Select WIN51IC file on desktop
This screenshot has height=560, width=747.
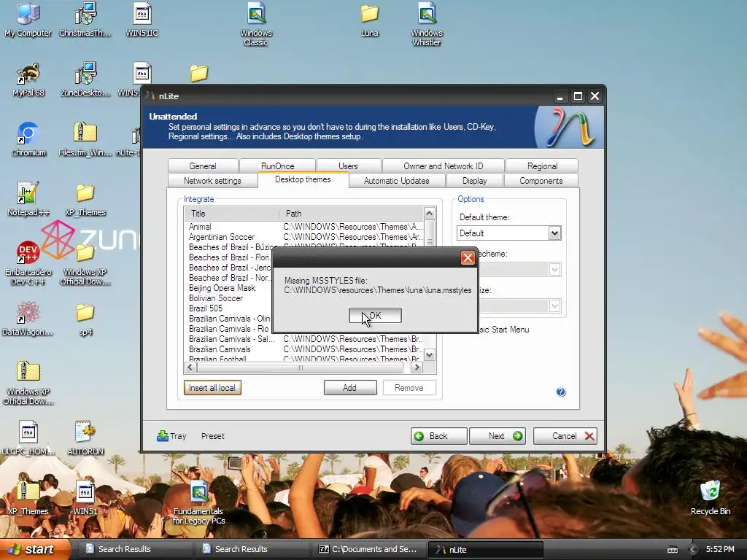coord(142,20)
